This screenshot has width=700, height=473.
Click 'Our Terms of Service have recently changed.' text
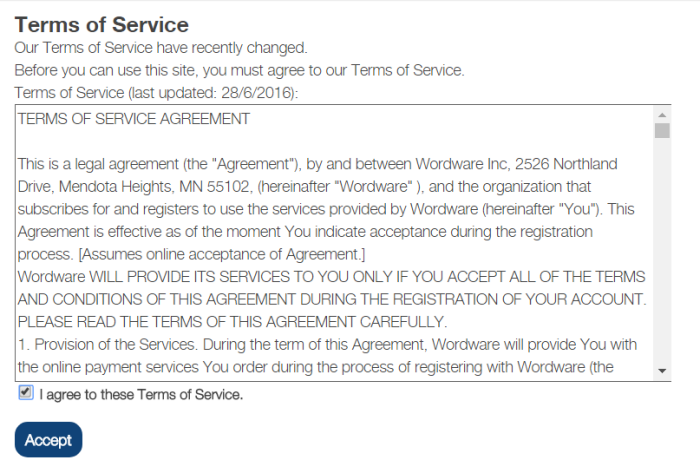coord(161,48)
